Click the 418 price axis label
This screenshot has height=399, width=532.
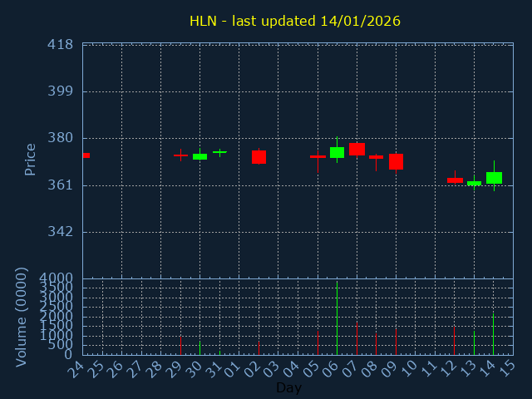(x=61, y=44)
